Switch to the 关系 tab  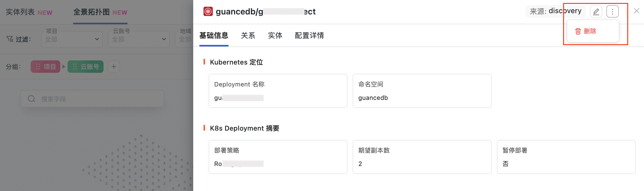click(248, 35)
